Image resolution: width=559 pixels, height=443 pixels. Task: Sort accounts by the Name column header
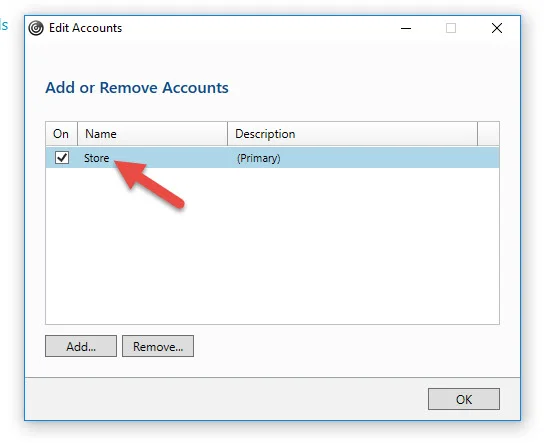[152, 134]
